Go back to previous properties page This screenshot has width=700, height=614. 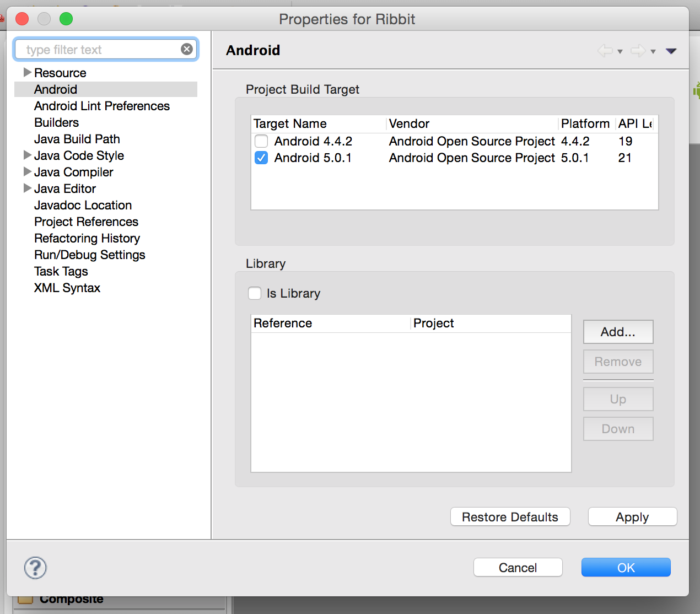(605, 51)
